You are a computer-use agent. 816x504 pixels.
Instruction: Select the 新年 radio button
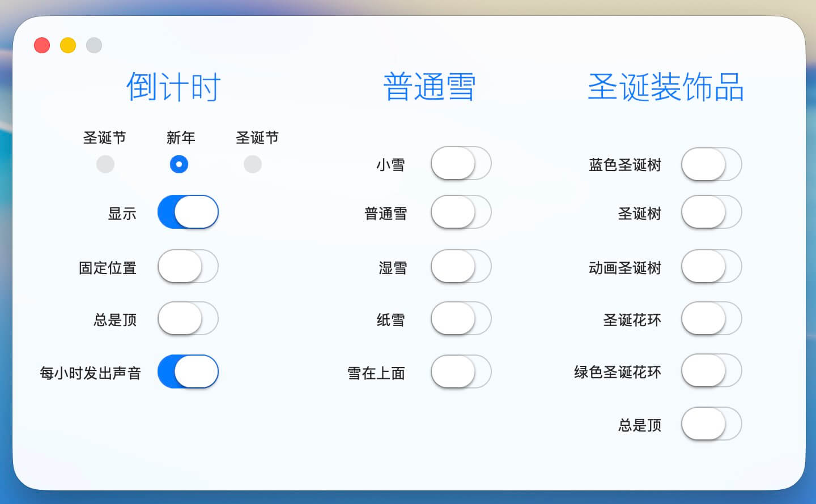point(179,164)
